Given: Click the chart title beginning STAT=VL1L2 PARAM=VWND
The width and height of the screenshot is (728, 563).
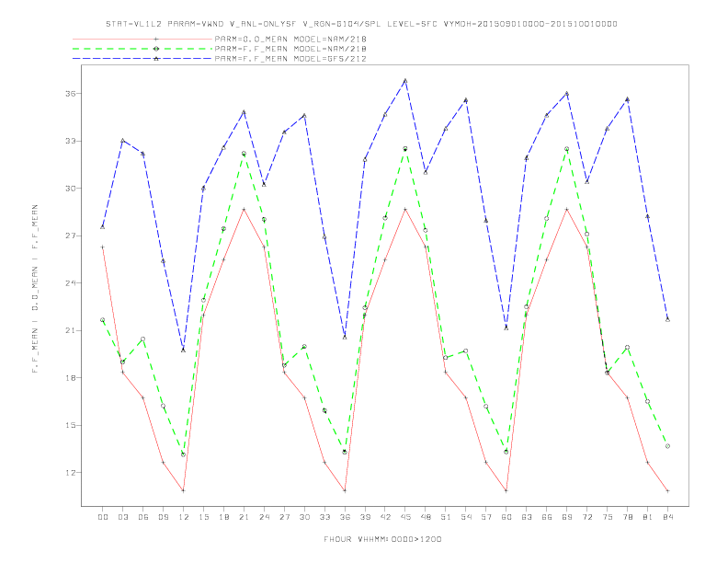Looking at the screenshot, I should [361, 24].
